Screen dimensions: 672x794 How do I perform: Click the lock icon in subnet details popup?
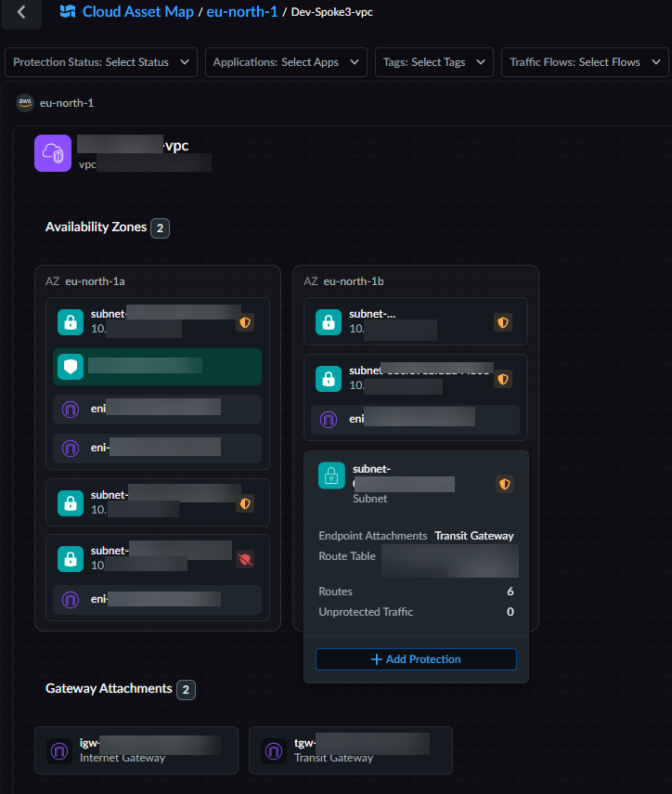pos(331,476)
